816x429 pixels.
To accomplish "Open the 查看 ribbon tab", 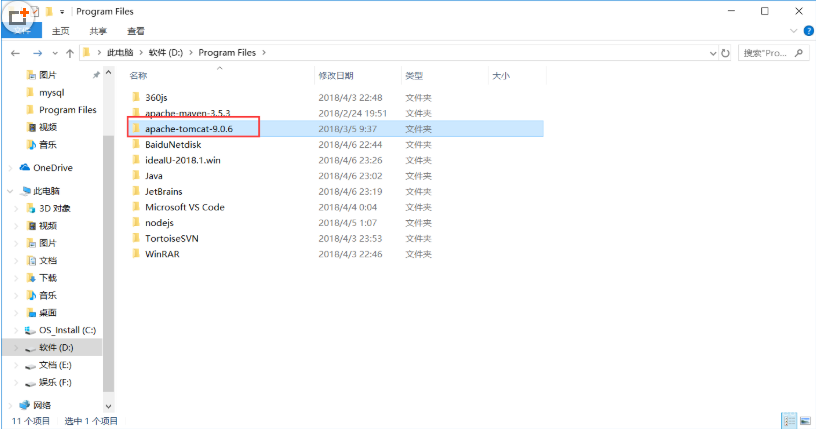I will [x=136, y=31].
